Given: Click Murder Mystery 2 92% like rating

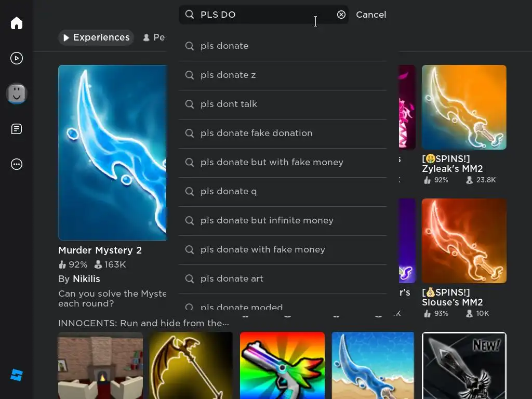Looking at the screenshot, I should pos(73,264).
